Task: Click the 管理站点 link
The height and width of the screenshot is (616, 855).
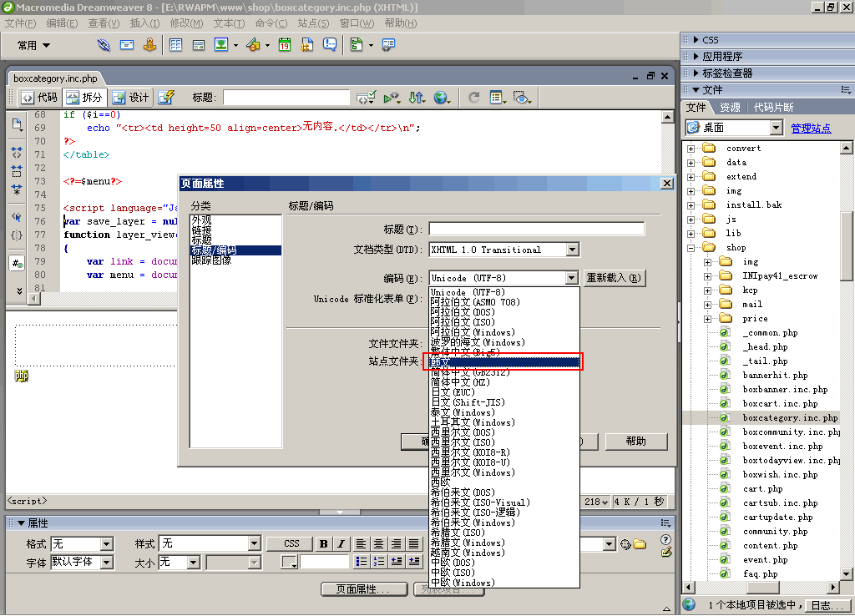Action: tap(811, 129)
